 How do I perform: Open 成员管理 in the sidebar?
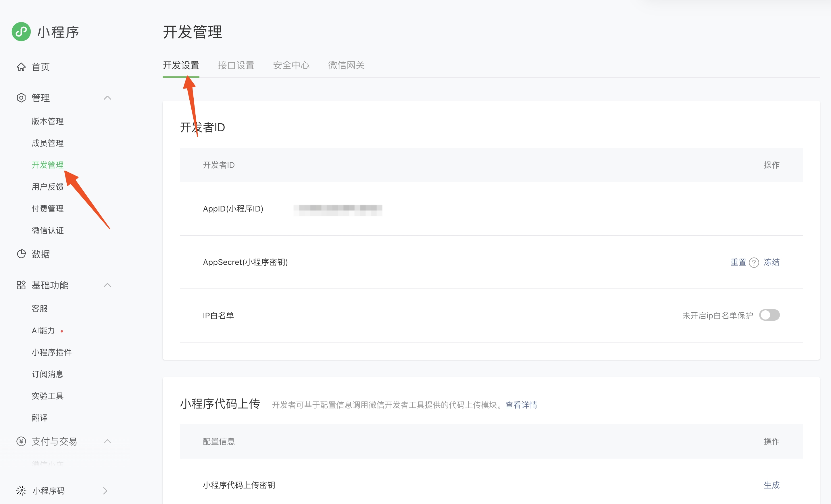(x=47, y=143)
